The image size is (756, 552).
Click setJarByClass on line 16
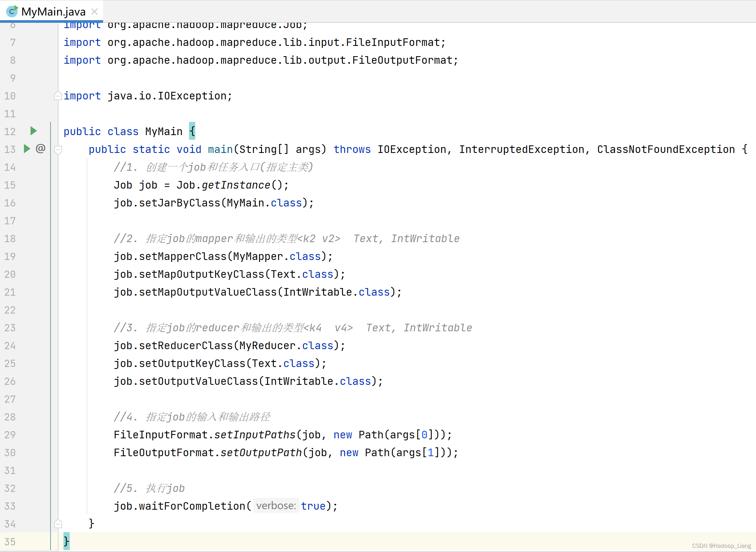[179, 203]
